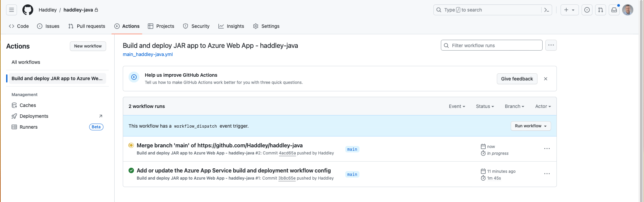Click the New workflow button
Screen dimensions: 644x202
click(x=88, y=46)
